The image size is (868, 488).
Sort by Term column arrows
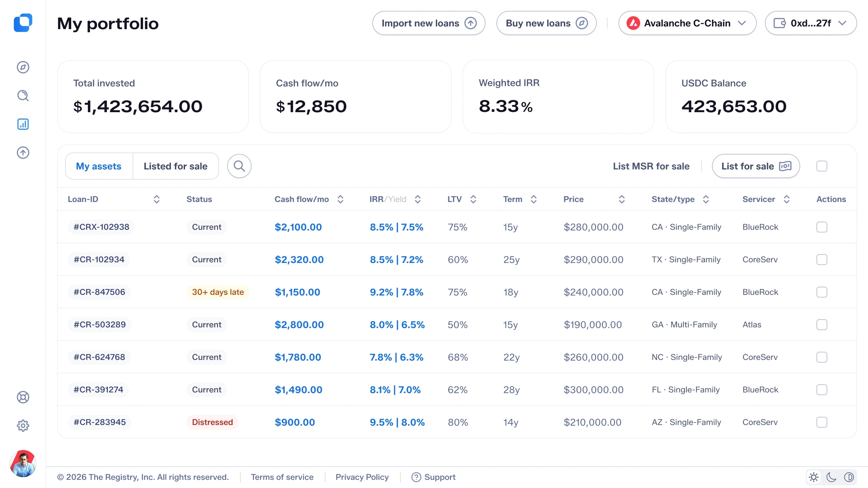point(534,199)
